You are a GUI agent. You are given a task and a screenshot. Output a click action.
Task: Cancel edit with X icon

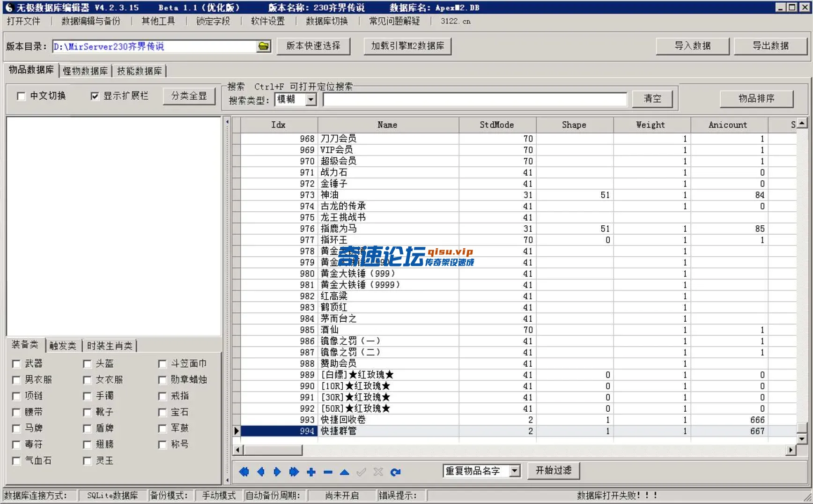378,472
